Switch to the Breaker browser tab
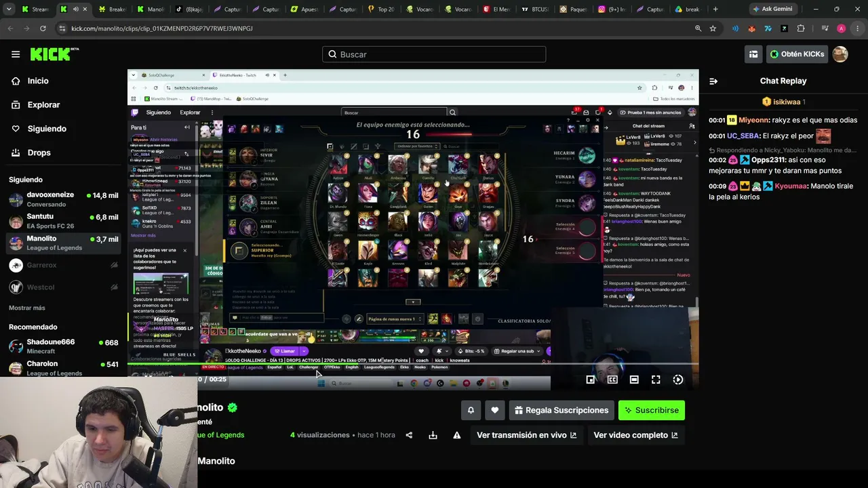Image resolution: width=868 pixels, height=488 pixels. pyautogui.click(x=111, y=9)
